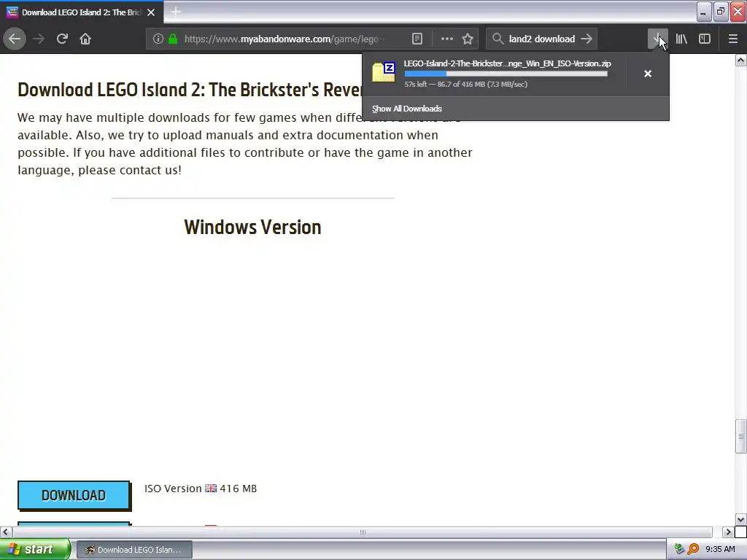The image size is (747, 560).
Task: Cancel the LEGO Island zip download
Action: [x=648, y=74]
